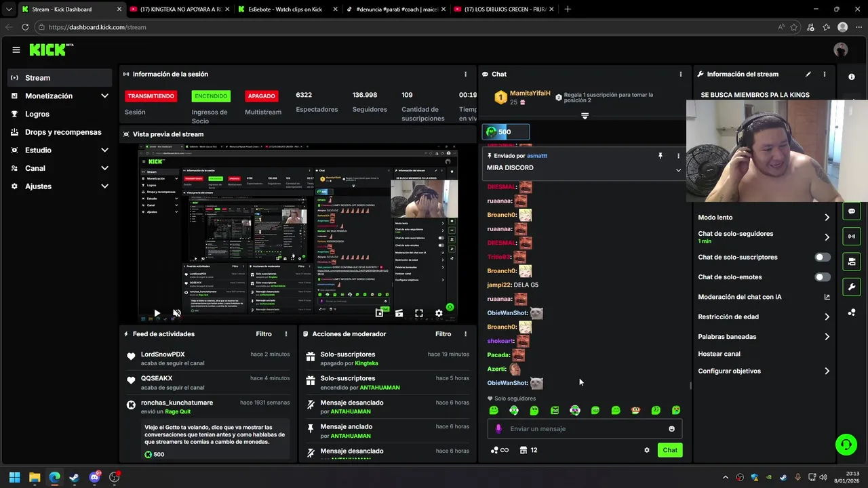The height and width of the screenshot is (488, 868).
Task: Make the stream preview fullscreen
Action: pyautogui.click(x=419, y=313)
